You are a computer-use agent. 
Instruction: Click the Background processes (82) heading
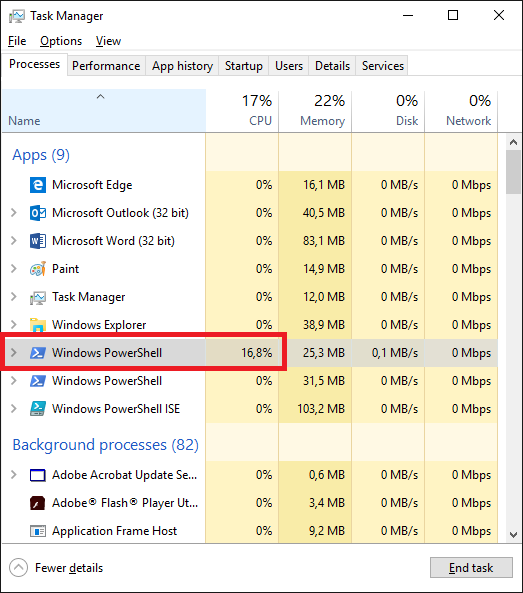pyautogui.click(x=106, y=445)
